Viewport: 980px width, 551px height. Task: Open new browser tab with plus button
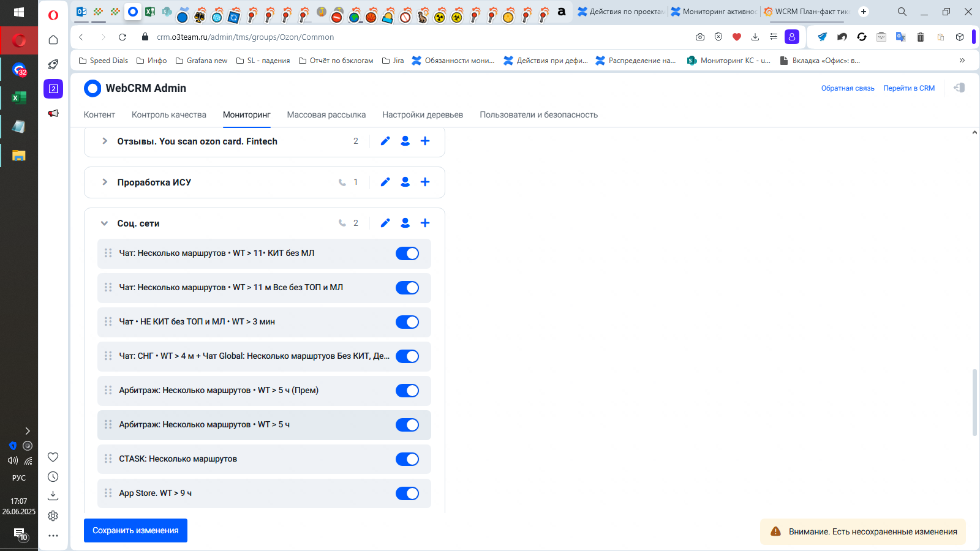pyautogui.click(x=864, y=12)
